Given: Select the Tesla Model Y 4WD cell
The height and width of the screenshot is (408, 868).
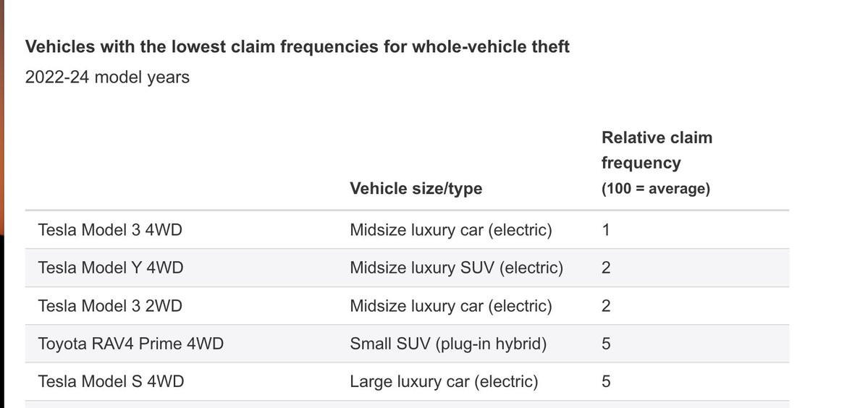Looking at the screenshot, I should [111, 268].
